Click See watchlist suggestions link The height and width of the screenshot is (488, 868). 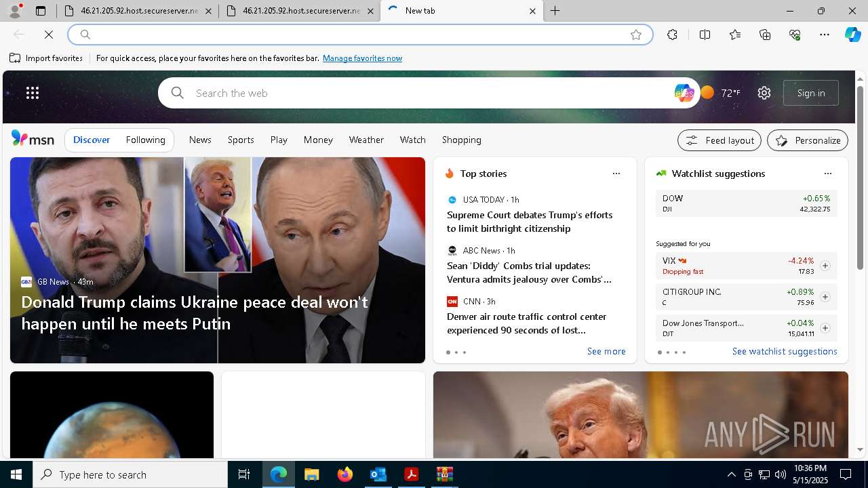click(x=785, y=351)
